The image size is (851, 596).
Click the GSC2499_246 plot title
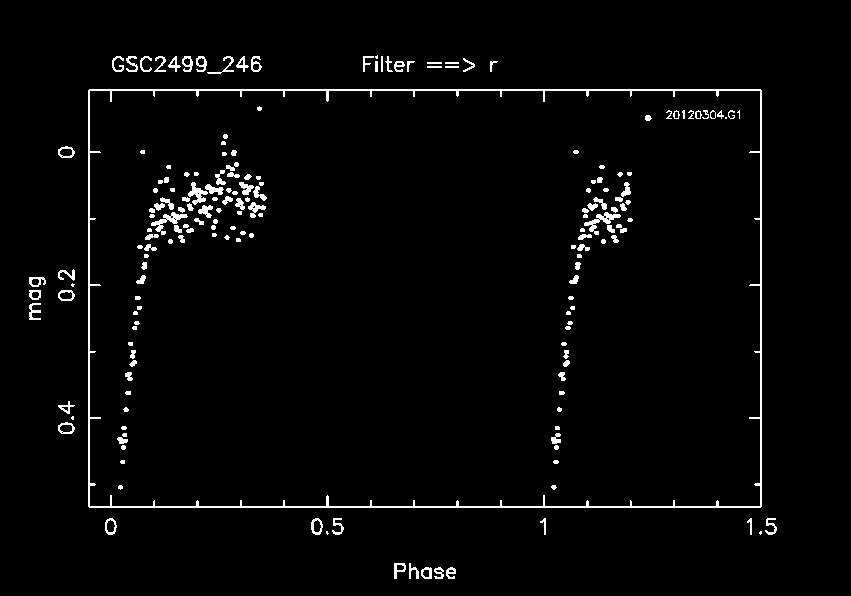point(186,66)
